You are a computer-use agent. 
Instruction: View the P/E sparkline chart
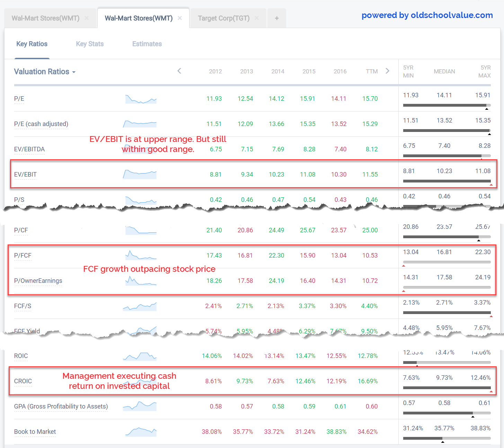141,99
